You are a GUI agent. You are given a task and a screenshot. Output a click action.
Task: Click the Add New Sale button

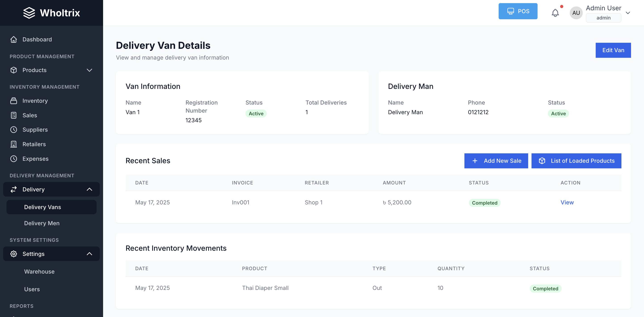[496, 161]
